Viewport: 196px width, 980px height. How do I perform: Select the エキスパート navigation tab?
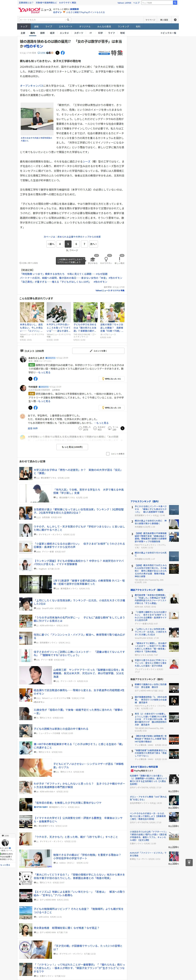click(65, 27)
